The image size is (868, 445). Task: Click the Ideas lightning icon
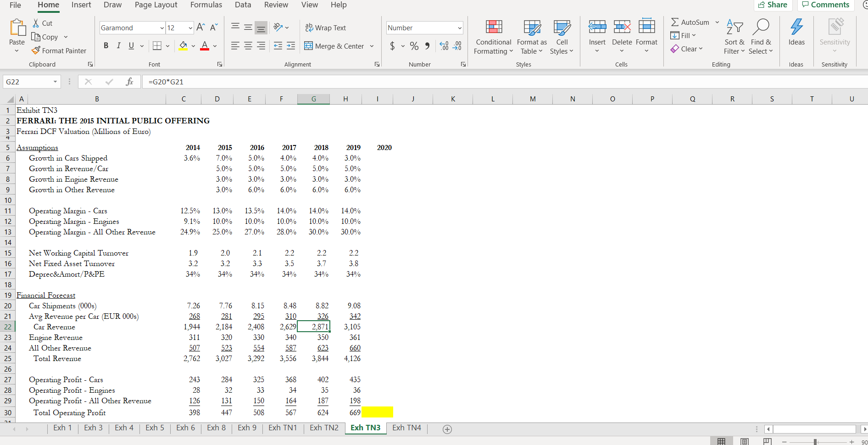click(796, 27)
